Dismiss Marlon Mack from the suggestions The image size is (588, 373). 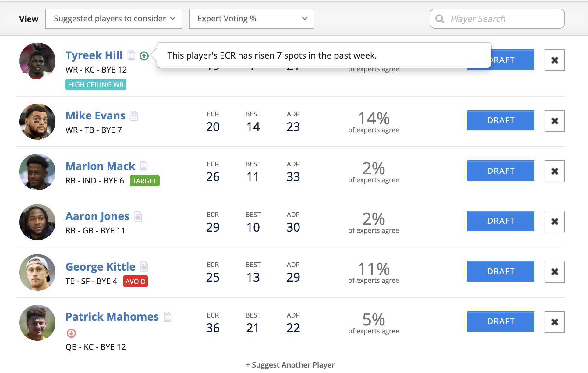(x=554, y=171)
